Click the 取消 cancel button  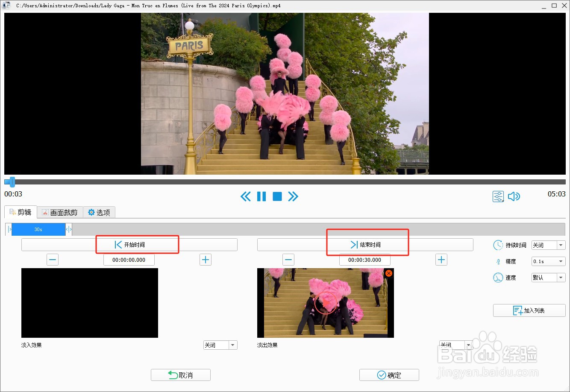click(x=181, y=375)
